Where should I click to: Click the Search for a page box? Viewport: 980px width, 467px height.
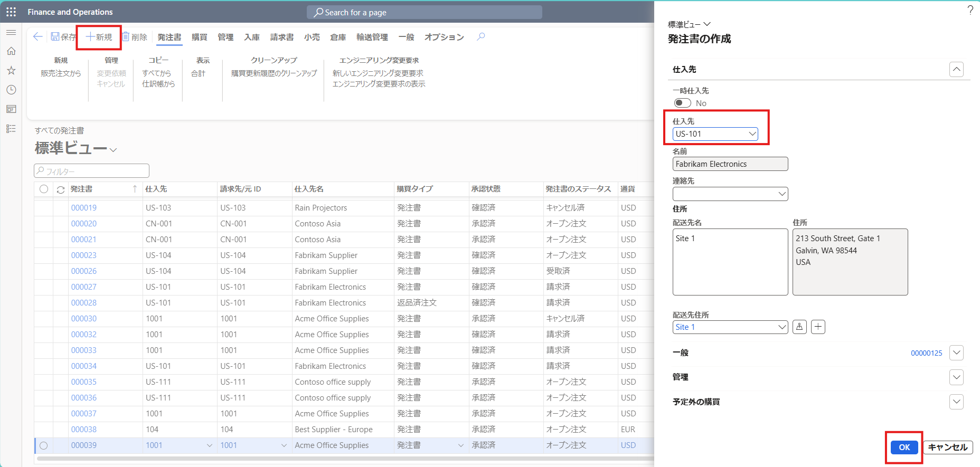tap(424, 12)
